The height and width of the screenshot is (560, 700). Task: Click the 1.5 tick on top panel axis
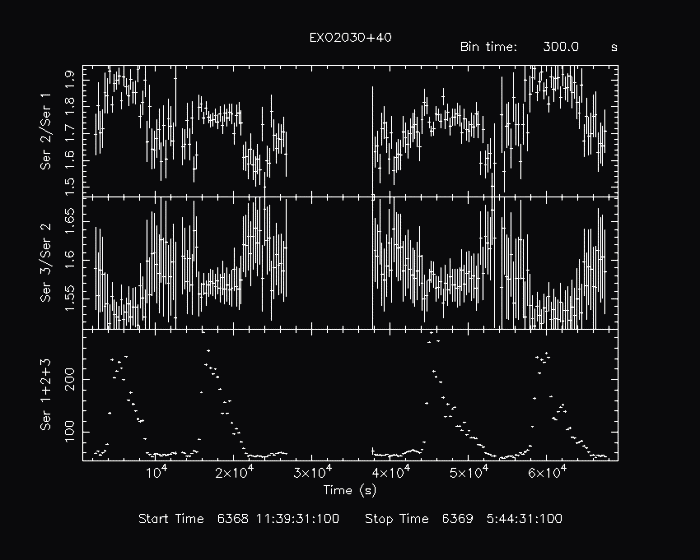click(x=72, y=186)
